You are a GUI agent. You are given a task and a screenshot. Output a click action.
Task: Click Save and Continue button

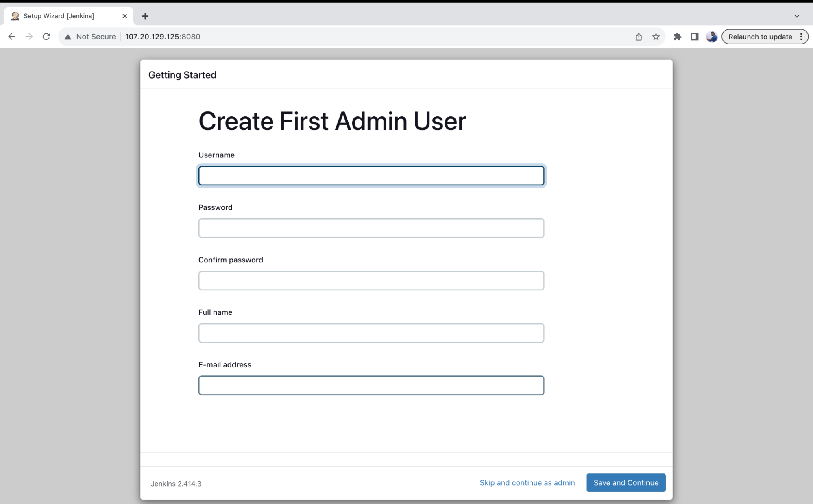point(626,482)
